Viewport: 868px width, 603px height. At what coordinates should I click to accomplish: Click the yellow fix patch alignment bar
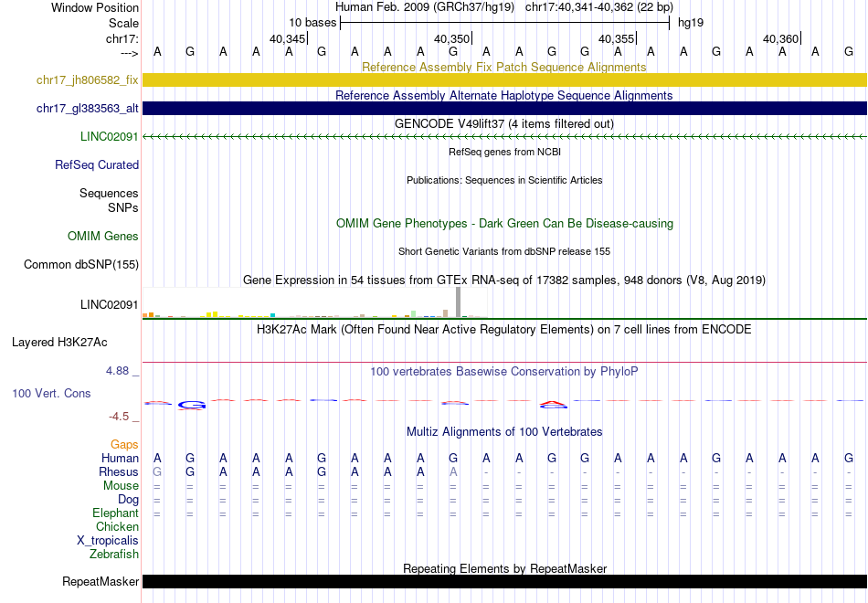click(505, 79)
